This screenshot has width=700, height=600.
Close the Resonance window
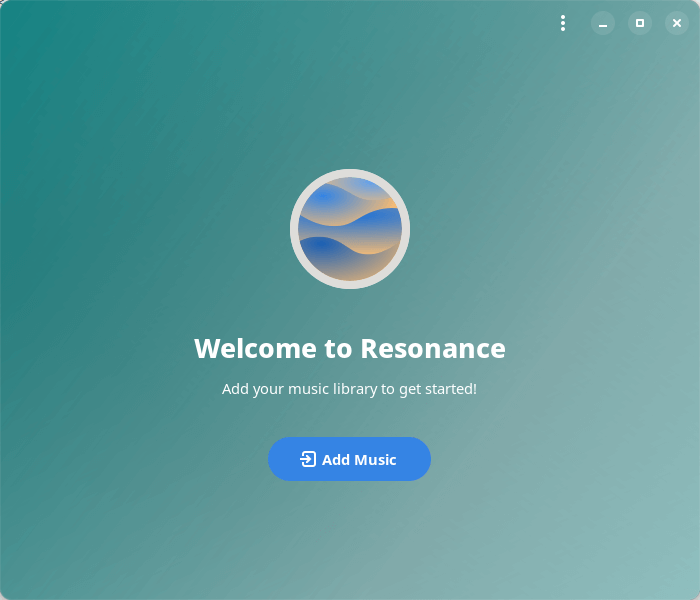pyautogui.click(x=677, y=23)
